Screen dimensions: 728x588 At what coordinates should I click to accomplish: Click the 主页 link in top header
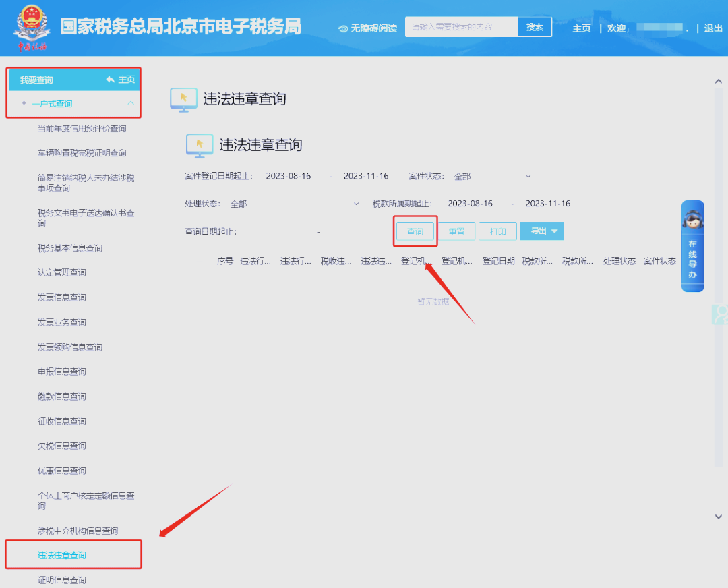click(x=581, y=28)
